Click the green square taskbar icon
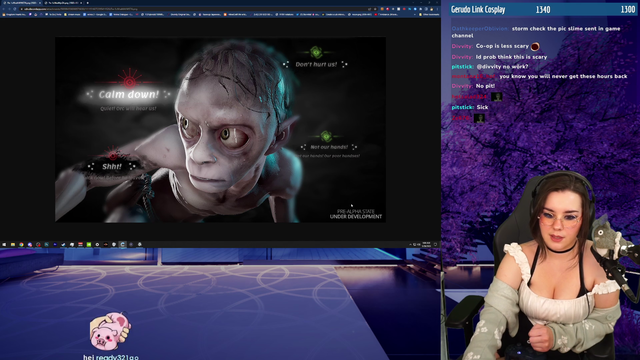This screenshot has width=640, height=360. click(x=89, y=244)
